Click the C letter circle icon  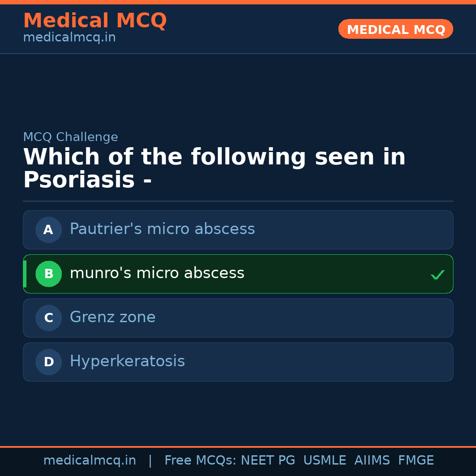48,318
